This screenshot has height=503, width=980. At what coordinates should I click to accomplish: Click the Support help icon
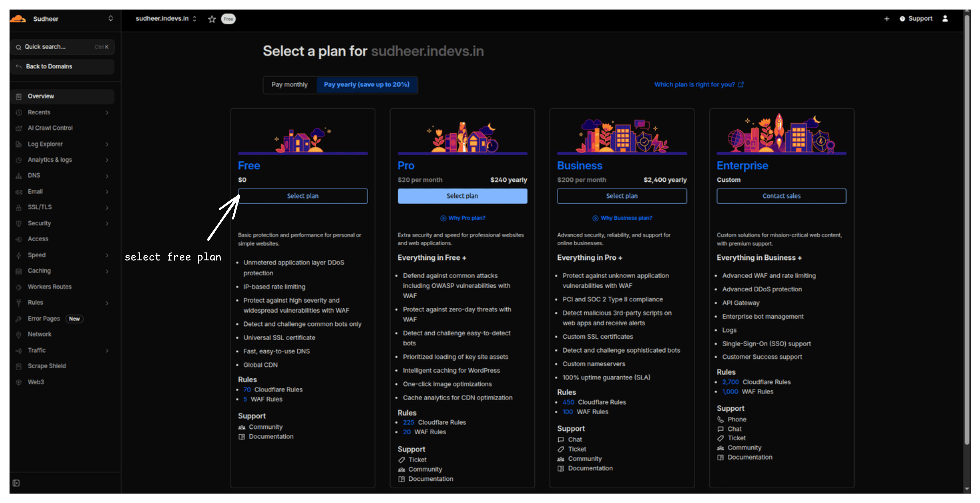(x=902, y=19)
